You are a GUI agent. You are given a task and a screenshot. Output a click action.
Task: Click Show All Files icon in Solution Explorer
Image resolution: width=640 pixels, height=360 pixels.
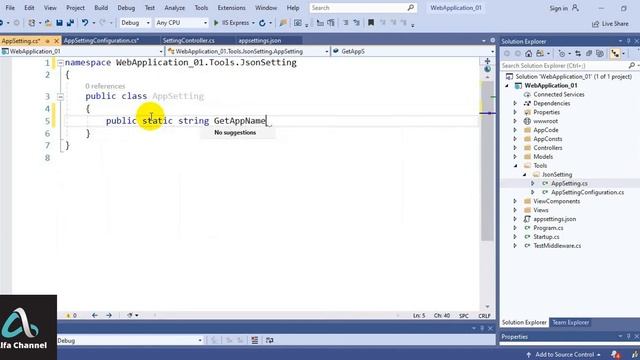(x=600, y=53)
